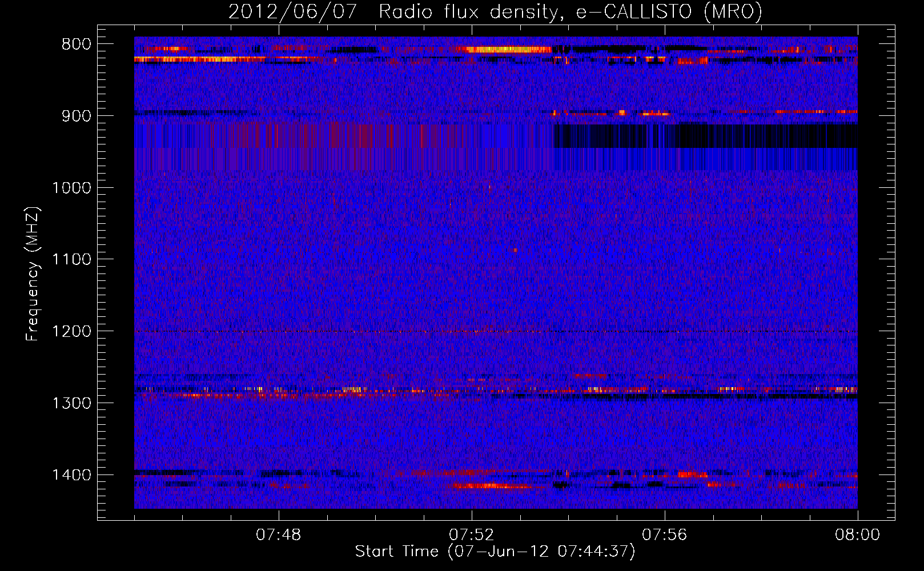924x571 pixels.
Task: Select the 1000 frequency axis label
Action: click(71, 188)
